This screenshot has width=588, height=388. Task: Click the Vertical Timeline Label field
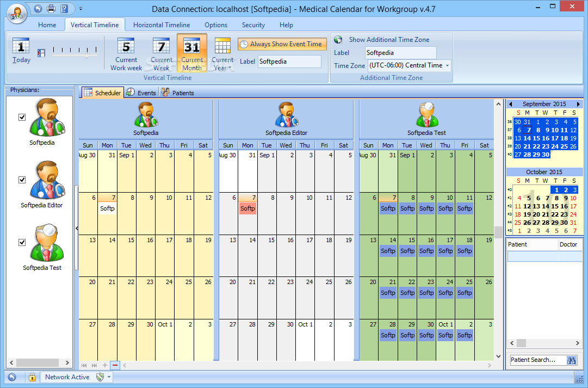(289, 61)
